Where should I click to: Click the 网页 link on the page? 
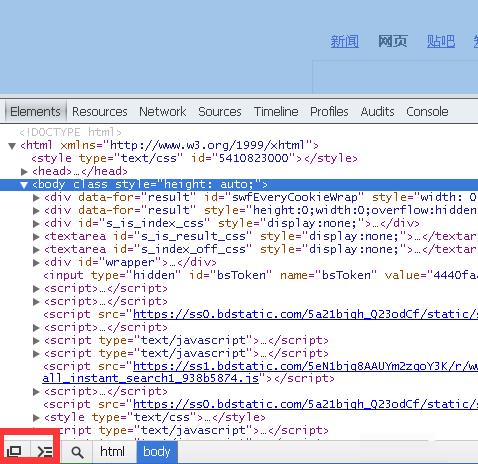(x=393, y=42)
